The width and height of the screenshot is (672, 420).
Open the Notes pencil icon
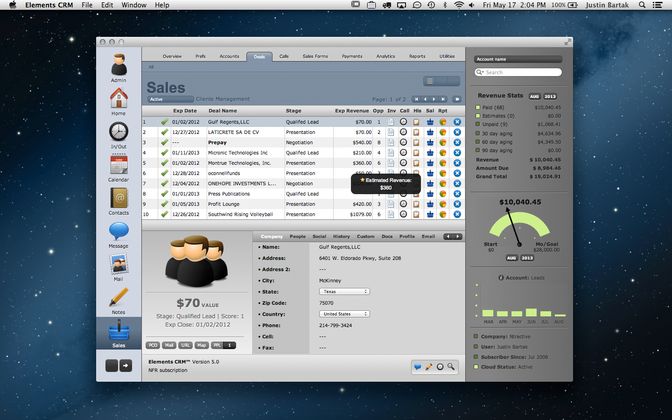click(118, 297)
